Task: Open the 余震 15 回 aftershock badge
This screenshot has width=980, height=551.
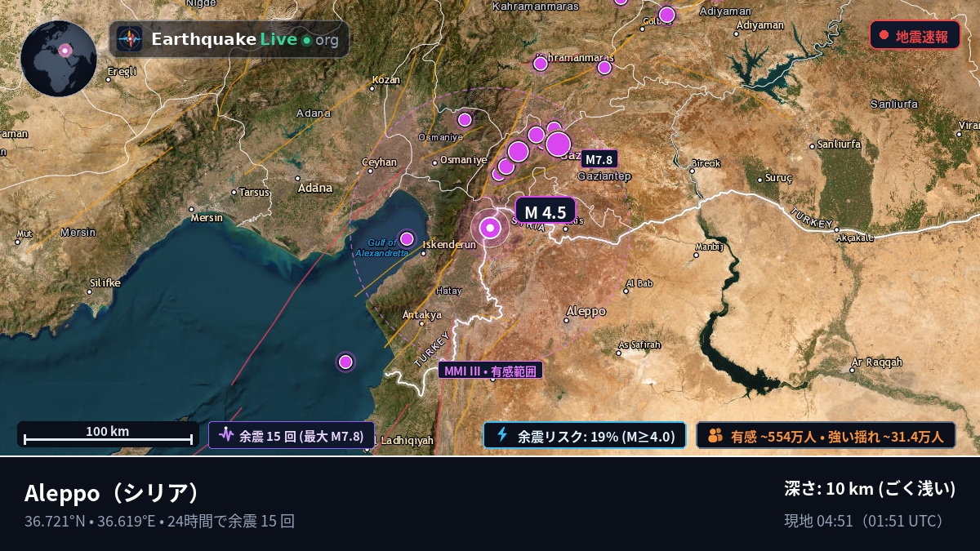Action: pyautogui.click(x=292, y=435)
